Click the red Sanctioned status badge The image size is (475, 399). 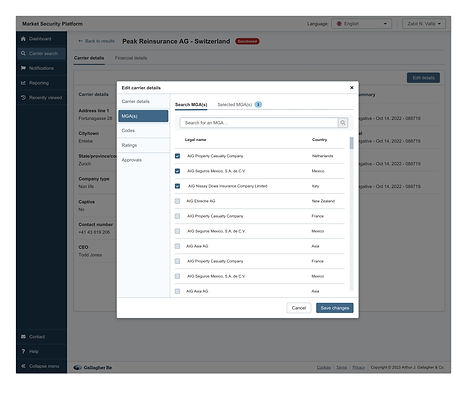coord(247,41)
